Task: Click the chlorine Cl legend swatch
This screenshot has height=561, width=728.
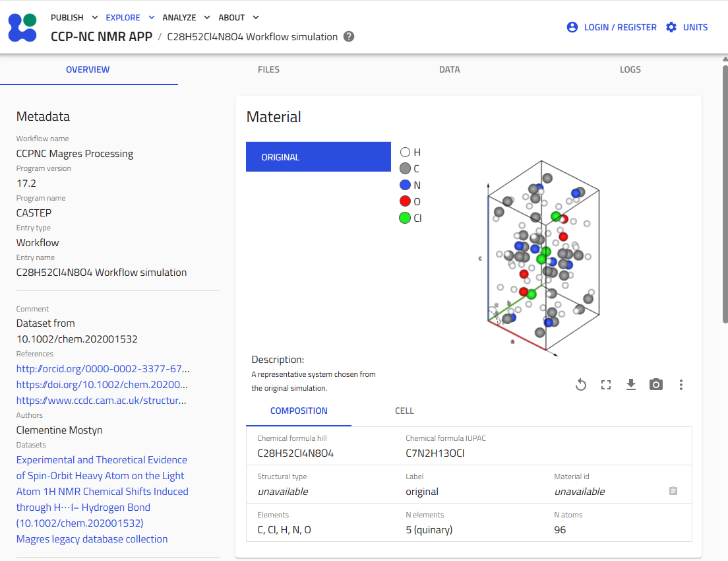Action: pos(406,218)
